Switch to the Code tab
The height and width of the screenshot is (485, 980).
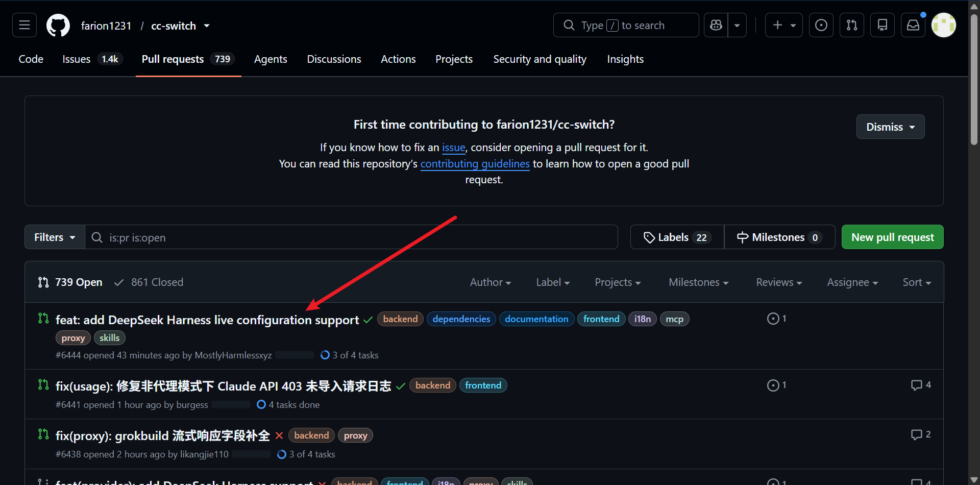(31, 59)
